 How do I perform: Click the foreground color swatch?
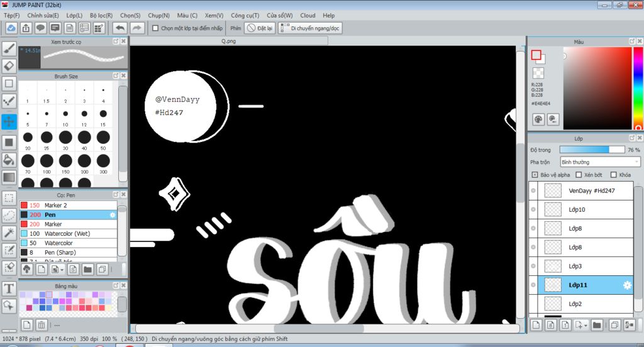(536, 55)
